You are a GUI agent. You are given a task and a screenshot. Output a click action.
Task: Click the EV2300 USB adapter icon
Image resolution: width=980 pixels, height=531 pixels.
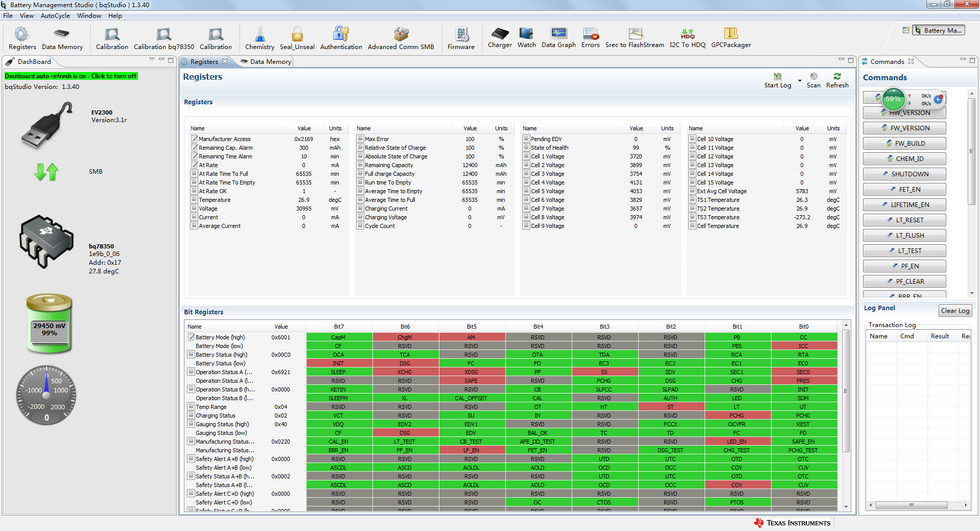(46, 125)
